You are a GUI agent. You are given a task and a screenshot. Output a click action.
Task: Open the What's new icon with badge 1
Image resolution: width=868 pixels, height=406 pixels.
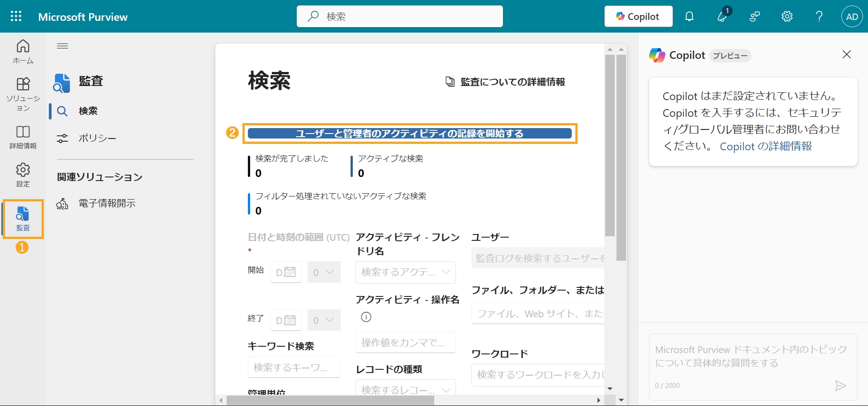[722, 16]
